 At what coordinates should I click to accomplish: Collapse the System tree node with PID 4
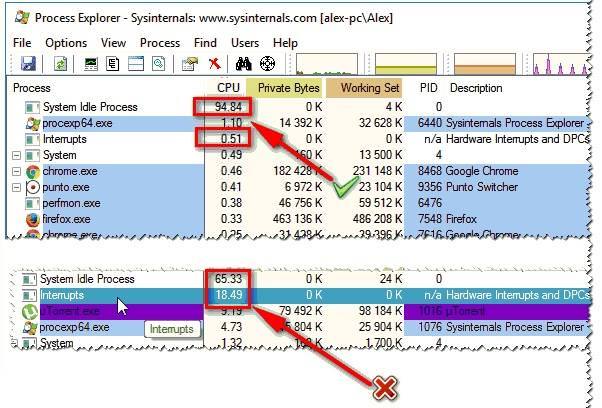click(x=16, y=155)
